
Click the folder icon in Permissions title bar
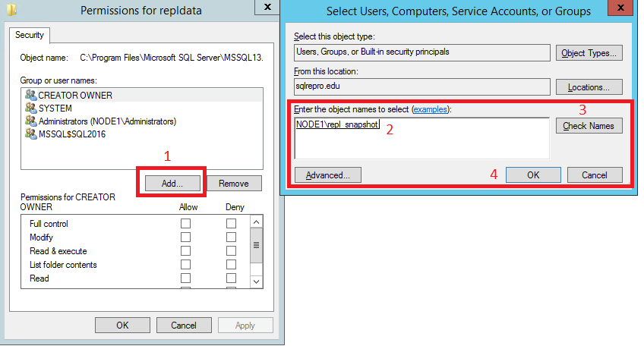coord(12,9)
